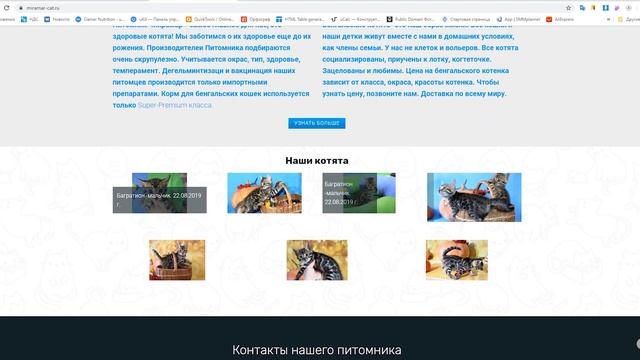The width and height of the screenshot is (640, 360).
Task: Open bottom-row kitten sitting in wicker basket thumbnail
Action: (x=177, y=260)
